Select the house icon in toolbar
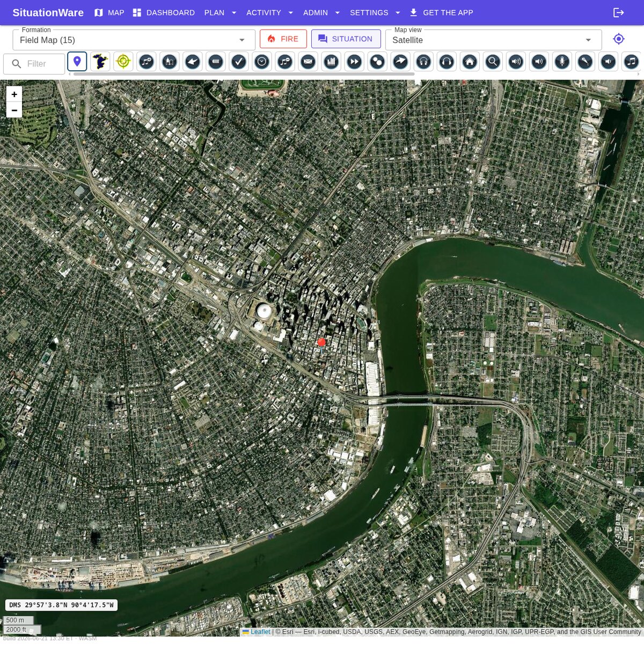 (x=470, y=62)
